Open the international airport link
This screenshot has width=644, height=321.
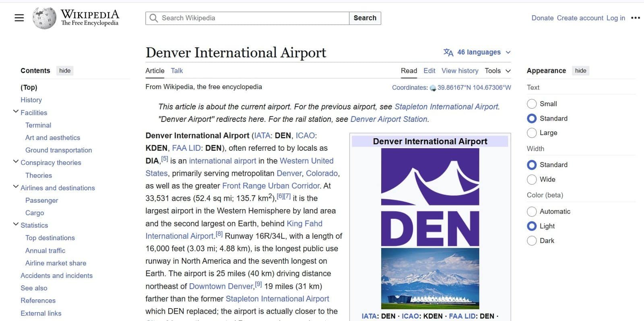tap(223, 161)
